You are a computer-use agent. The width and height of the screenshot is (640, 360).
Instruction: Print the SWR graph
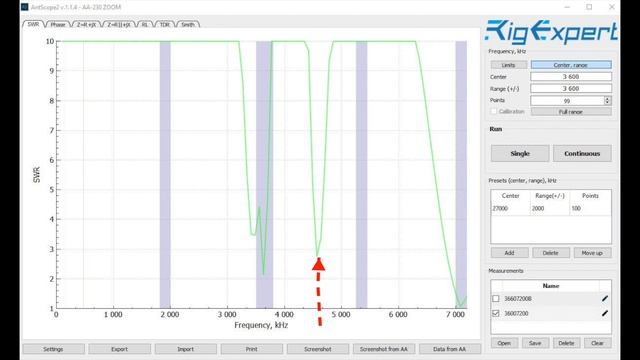coord(251,349)
